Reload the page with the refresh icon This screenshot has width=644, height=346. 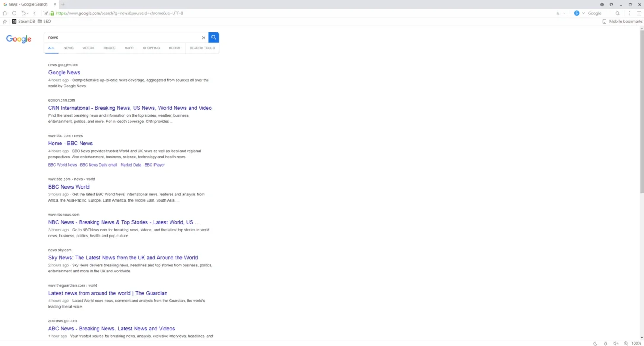pyautogui.click(x=14, y=13)
